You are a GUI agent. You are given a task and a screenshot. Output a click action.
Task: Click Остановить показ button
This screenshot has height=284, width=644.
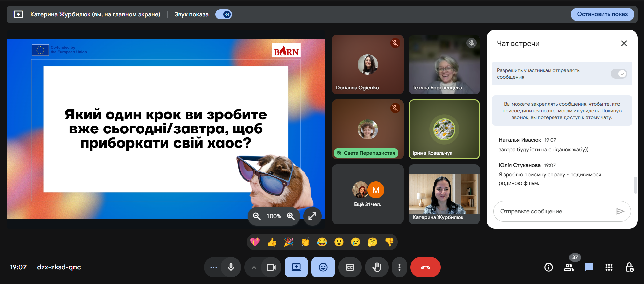(x=602, y=14)
